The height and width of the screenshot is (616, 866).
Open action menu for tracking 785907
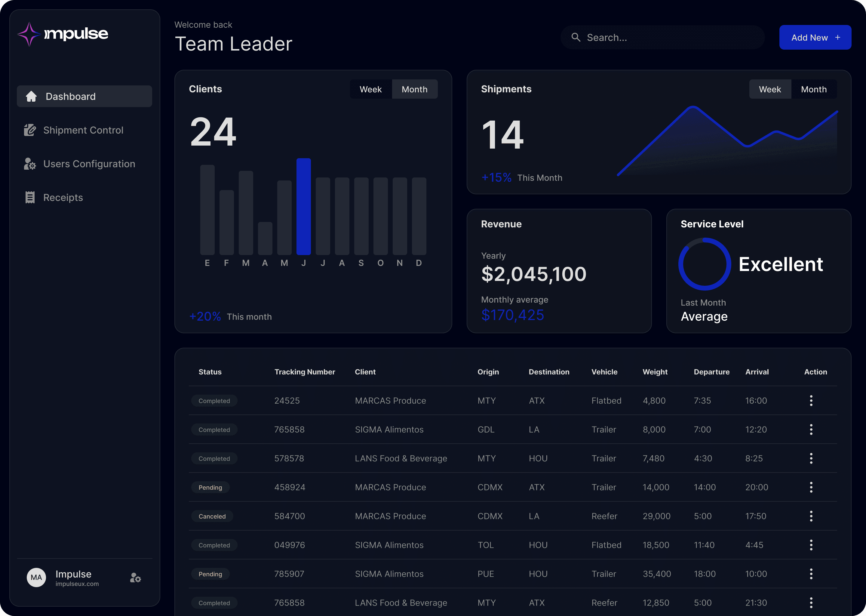[811, 574]
